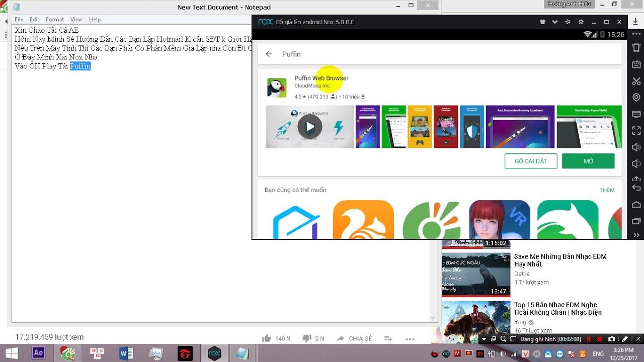
Task: Click the green MỞ open button
Action: (x=588, y=161)
